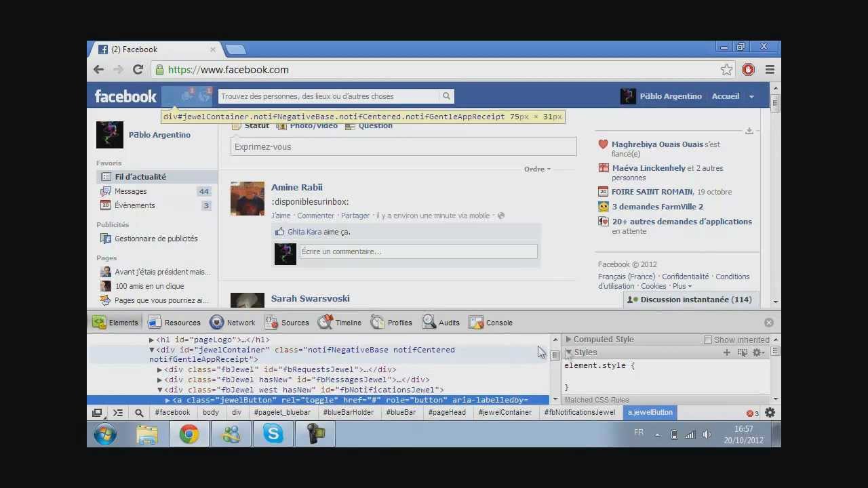Reload the Facebook page
Viewport: 868px width, 488px height.
click(x=138, y=70)
